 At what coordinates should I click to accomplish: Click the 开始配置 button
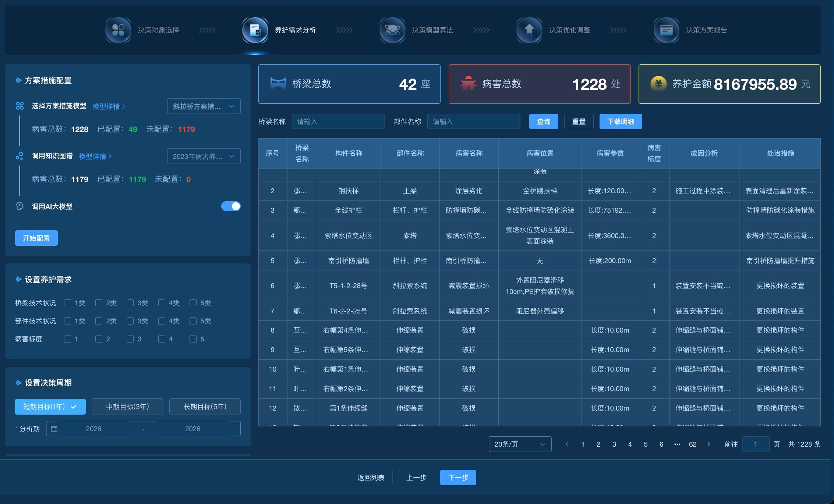pyautogui.click(x=36, y=238)
